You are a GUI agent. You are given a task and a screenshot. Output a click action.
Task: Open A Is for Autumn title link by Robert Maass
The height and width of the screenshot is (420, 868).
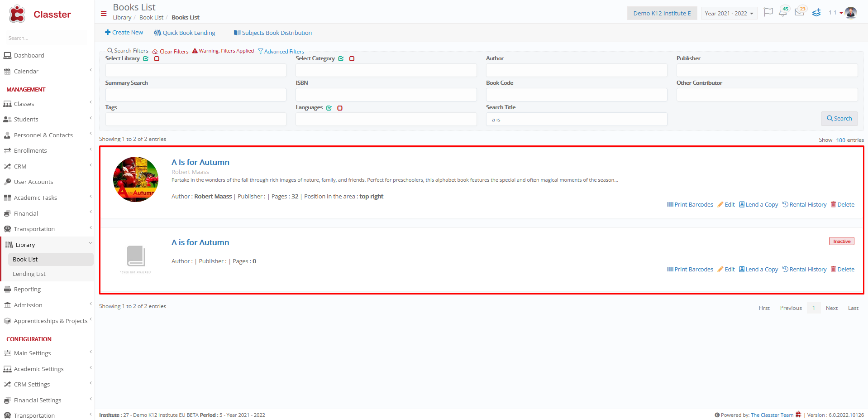200,162
